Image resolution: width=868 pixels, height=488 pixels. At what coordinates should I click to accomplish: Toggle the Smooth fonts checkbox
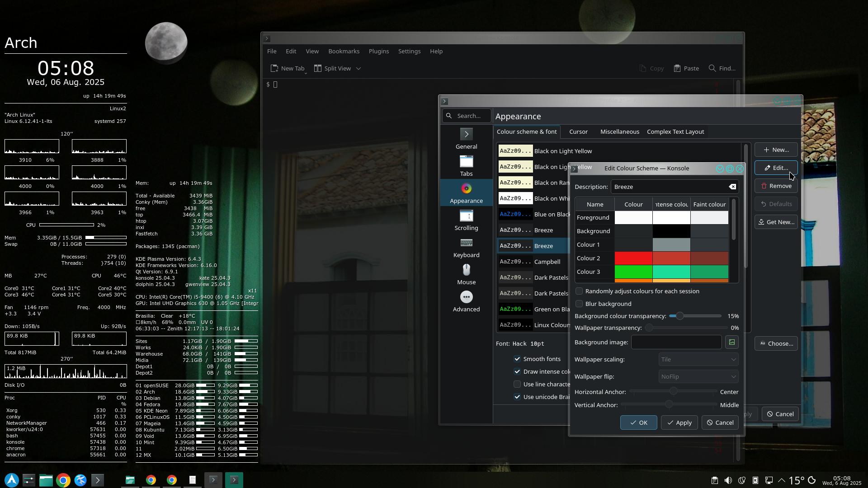point(517,359)
